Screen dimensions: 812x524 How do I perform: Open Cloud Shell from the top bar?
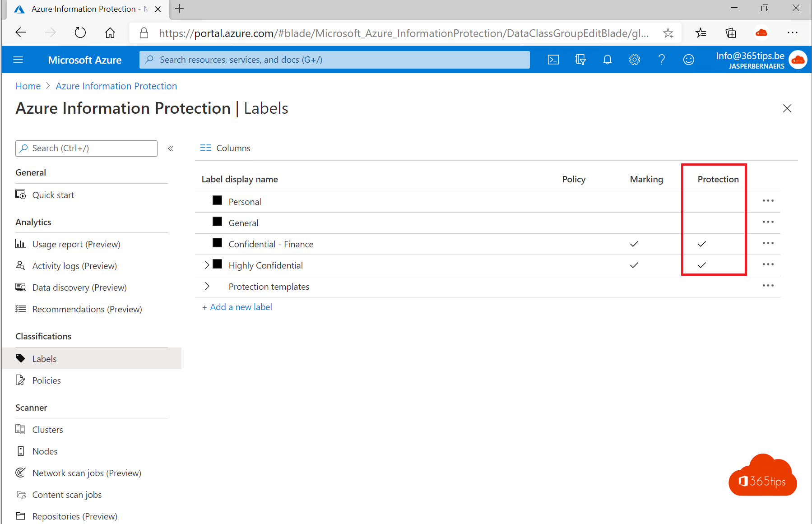(x=553, y=60)
